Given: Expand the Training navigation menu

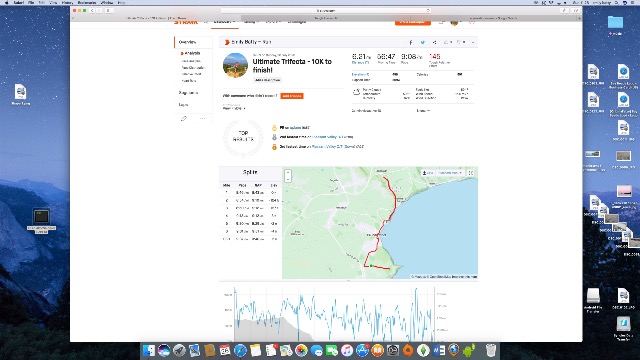Looking at the screenshot, I should coord(251,22).
